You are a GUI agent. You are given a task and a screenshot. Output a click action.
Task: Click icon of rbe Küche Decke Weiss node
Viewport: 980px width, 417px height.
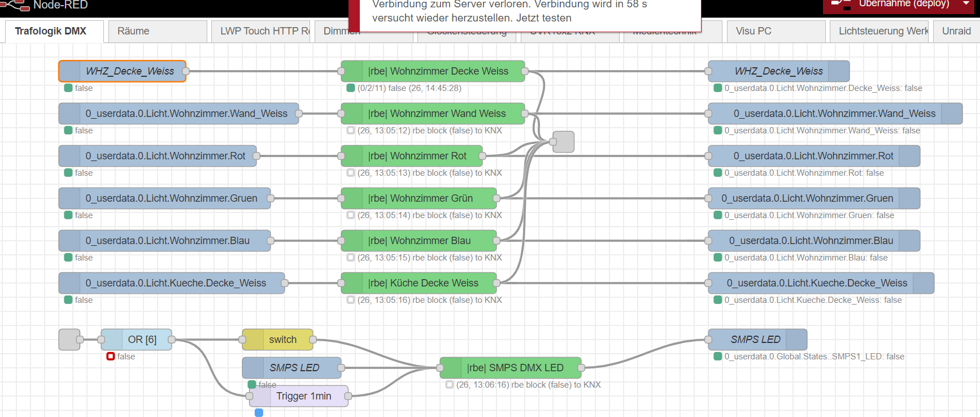coord(352,283)
